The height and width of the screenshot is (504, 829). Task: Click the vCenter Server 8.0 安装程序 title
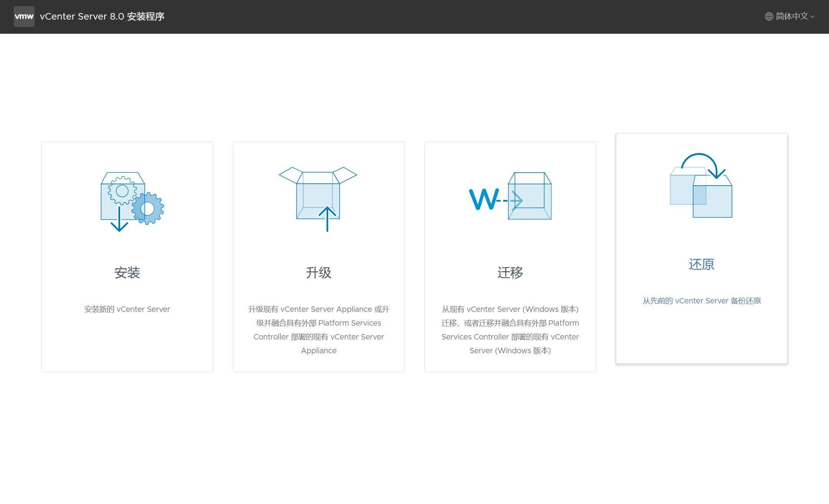[x=102, y=16]
